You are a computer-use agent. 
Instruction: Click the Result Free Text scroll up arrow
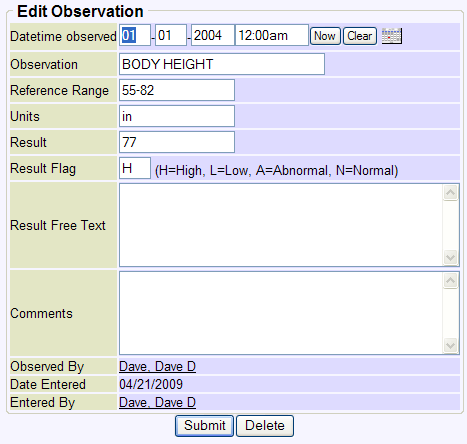pos(451,193)
